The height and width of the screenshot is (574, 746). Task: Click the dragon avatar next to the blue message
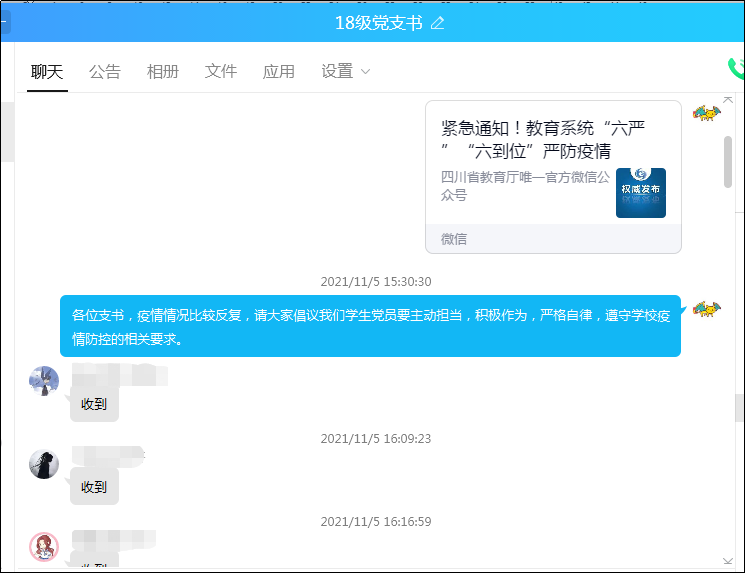tap(707, 308)
